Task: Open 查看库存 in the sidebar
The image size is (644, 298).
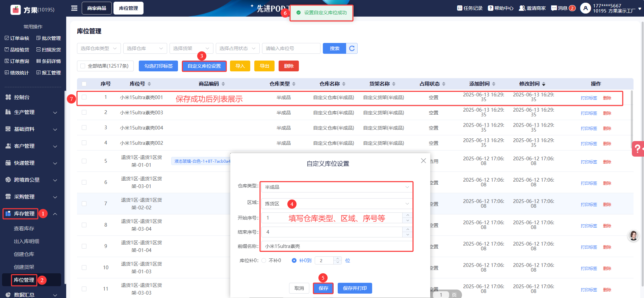Action: pos(24,229)
